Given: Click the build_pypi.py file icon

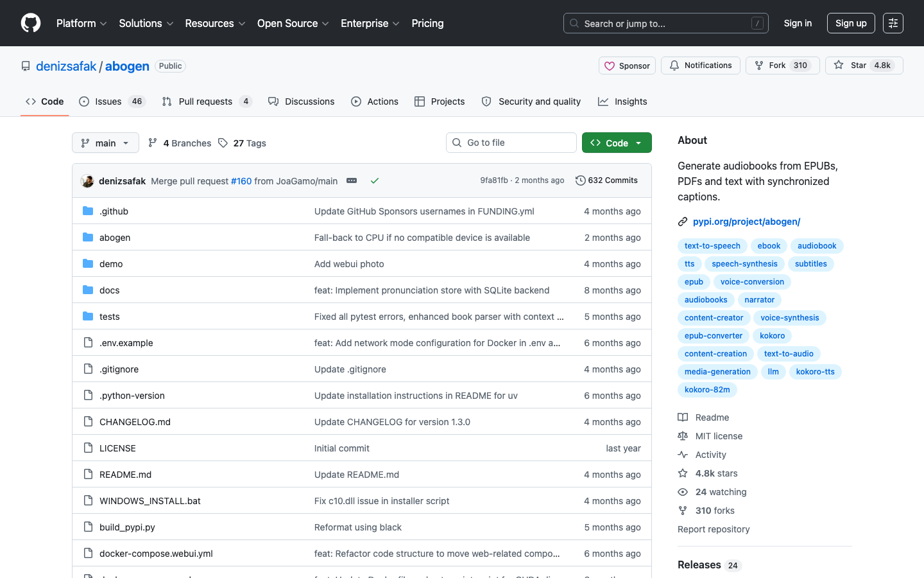Looking at the screenshot, I should (x=88, y=527).
